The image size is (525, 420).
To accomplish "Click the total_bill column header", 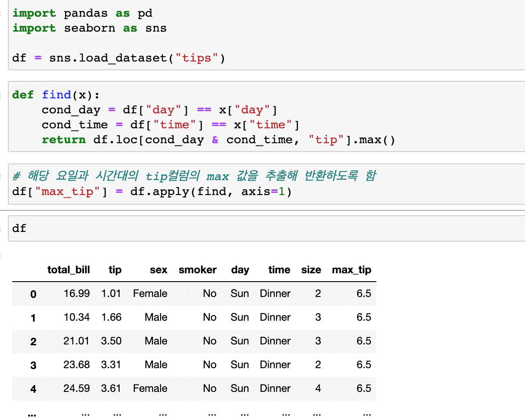I will coord(69,270).
